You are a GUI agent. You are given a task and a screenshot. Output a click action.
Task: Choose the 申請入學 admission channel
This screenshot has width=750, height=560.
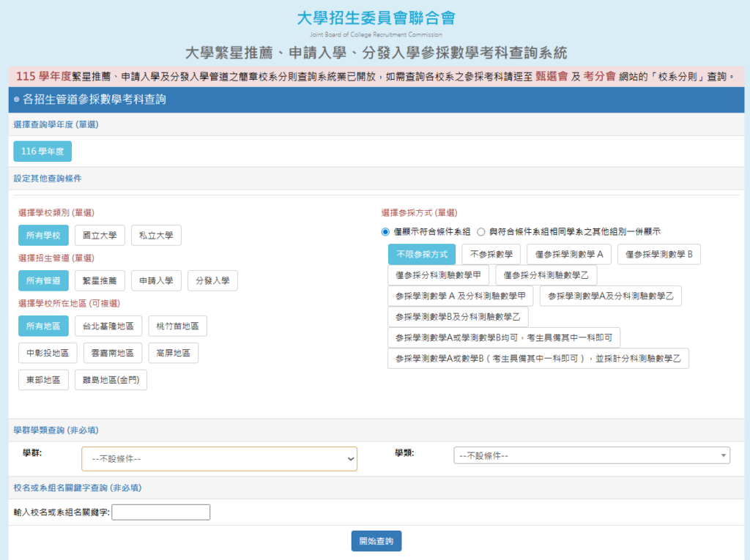tap(158, 280)
